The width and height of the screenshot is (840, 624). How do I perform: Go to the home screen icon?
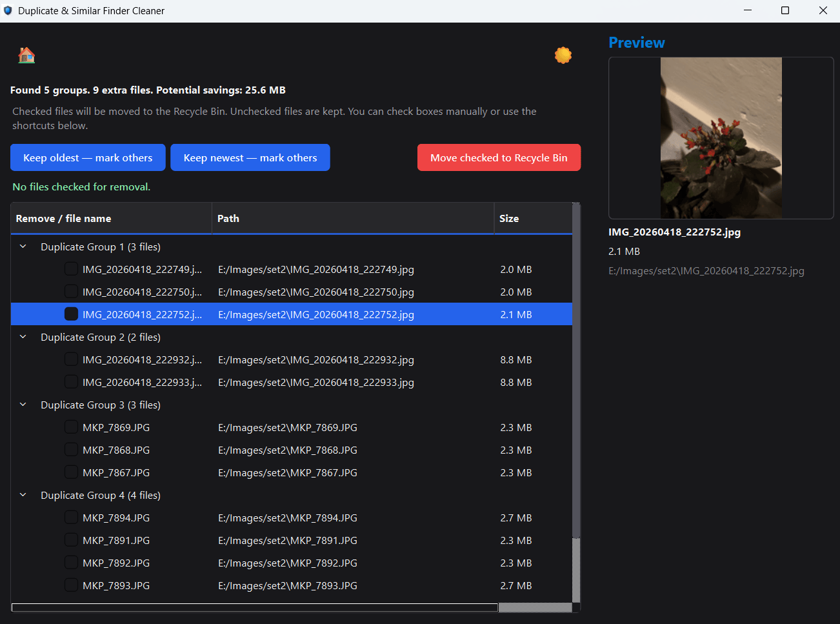pos(26,55)
